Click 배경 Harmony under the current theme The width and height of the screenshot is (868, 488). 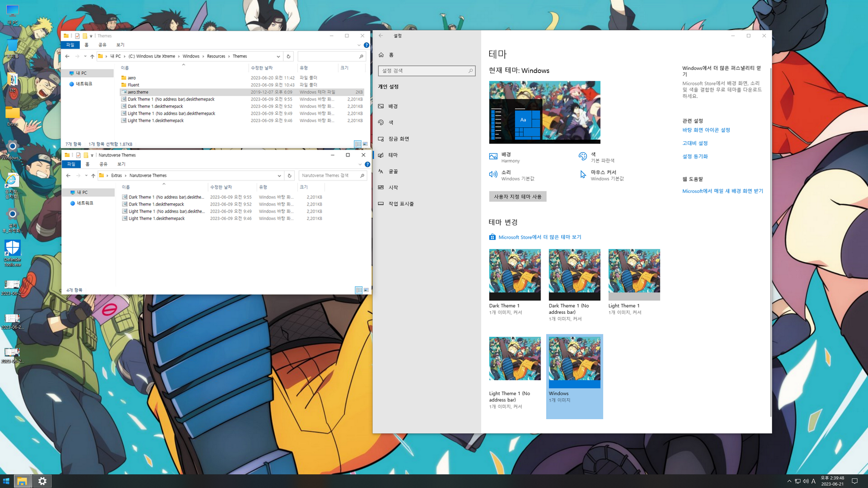point(505,157)
